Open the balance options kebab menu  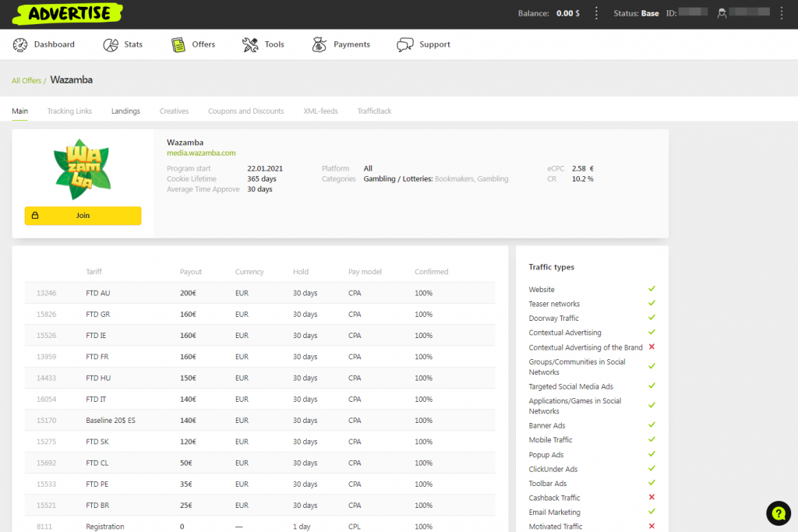(596, 13)
